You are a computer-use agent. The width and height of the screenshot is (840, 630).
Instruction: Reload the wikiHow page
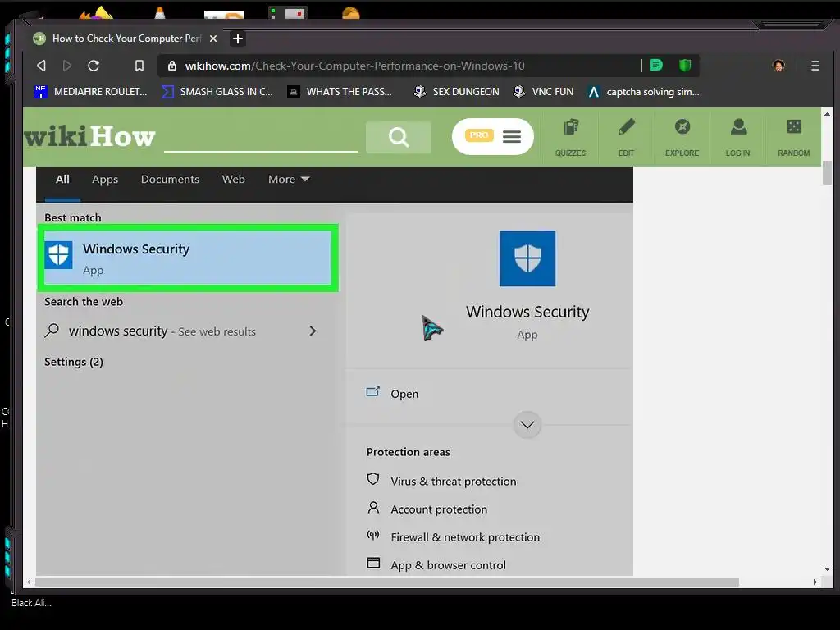pyautogui.click(x=94, y=66)
